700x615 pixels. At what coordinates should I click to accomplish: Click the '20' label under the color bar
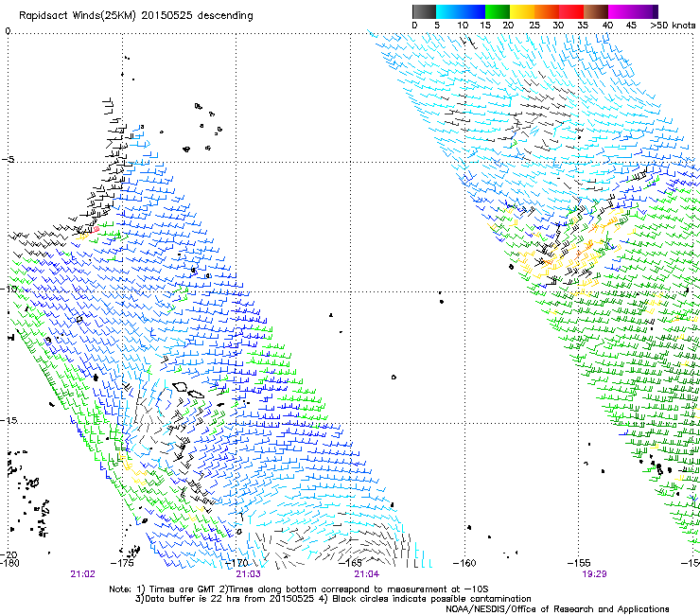coord(508,26)
